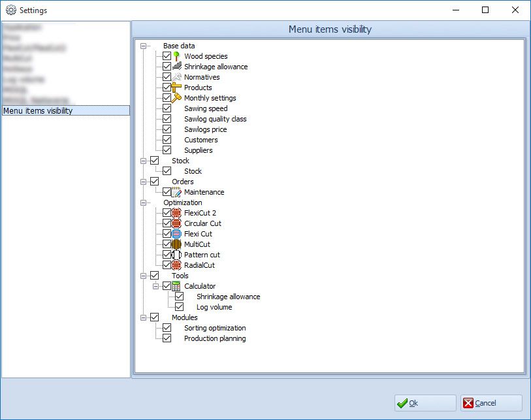This screenshot has height=420, width=531.
Task: Uncheck the Production planning checkbox
Action: (x=167, y=338)
